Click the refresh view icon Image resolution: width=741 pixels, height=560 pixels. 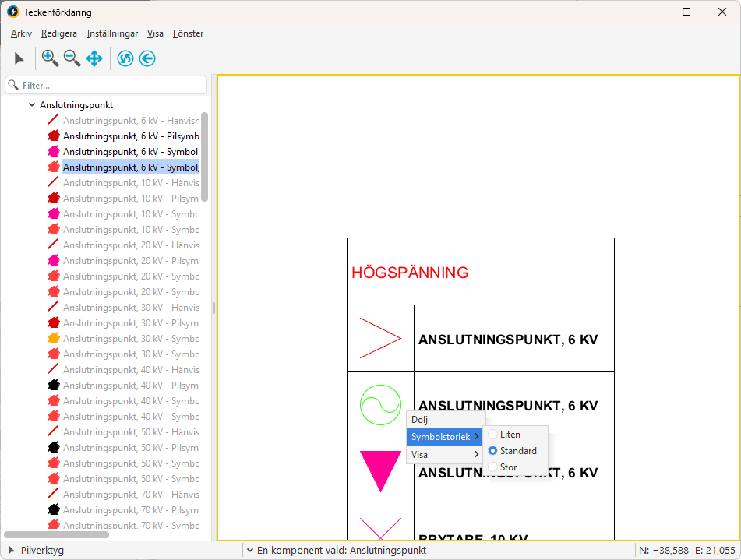click(125, 58)
